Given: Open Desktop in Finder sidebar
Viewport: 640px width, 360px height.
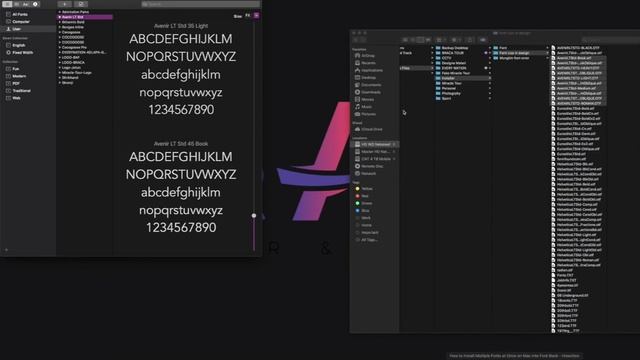Looking at the screenshot, I should pyautogui.click(x=365, y=78).
